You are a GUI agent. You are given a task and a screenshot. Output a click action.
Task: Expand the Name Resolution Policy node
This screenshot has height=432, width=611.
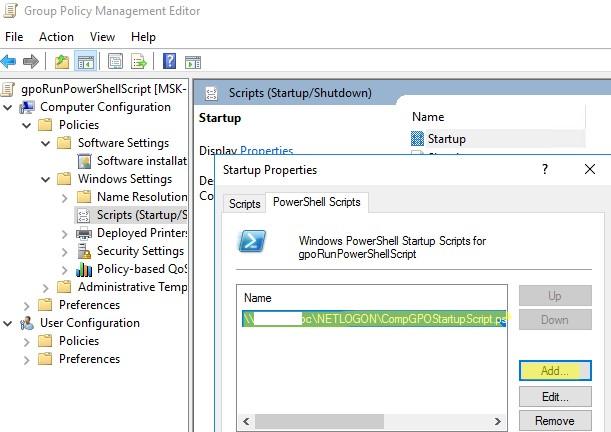65,197
